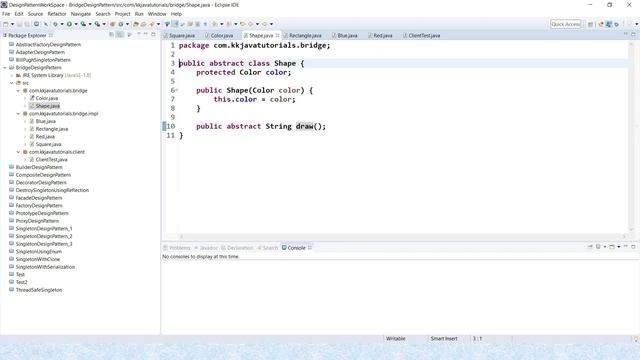The image size is (640, 360).
Task: Open the Run dropdown arrow
Action: pyautogui.click(x=76, y=24)
